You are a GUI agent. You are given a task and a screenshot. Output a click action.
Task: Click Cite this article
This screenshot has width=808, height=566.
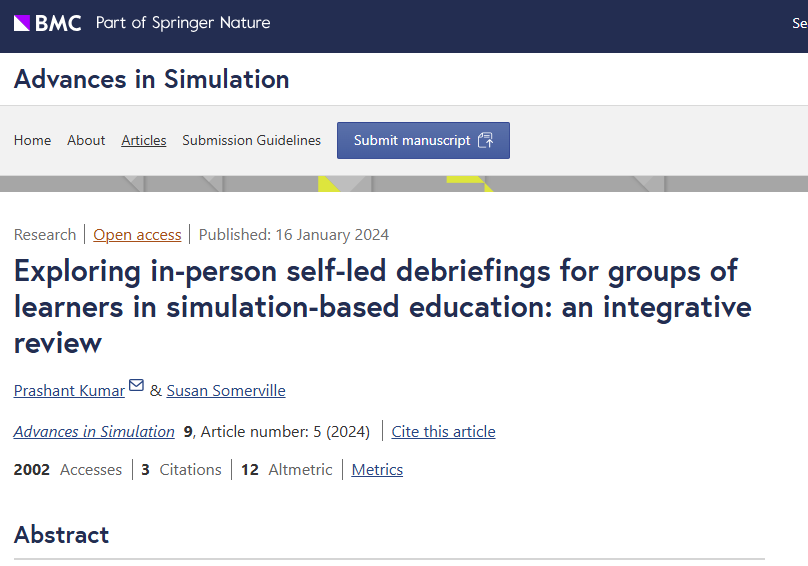coord(443,431)
